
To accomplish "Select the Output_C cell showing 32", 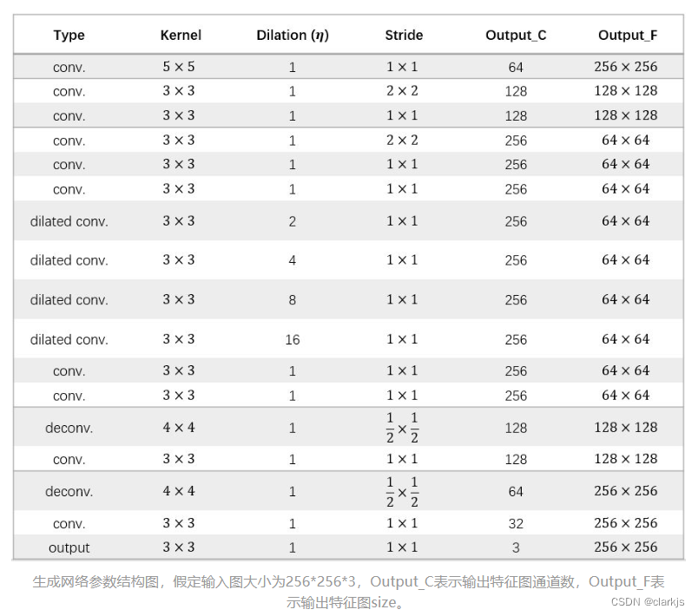I will (x=516, y=523).
